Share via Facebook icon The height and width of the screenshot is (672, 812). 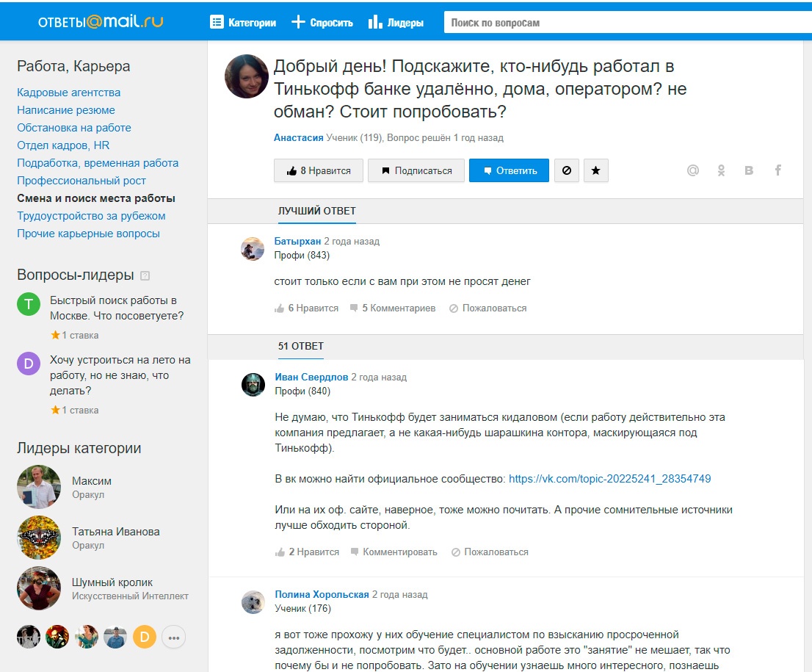pyautogui.click(x=777, y=170)
